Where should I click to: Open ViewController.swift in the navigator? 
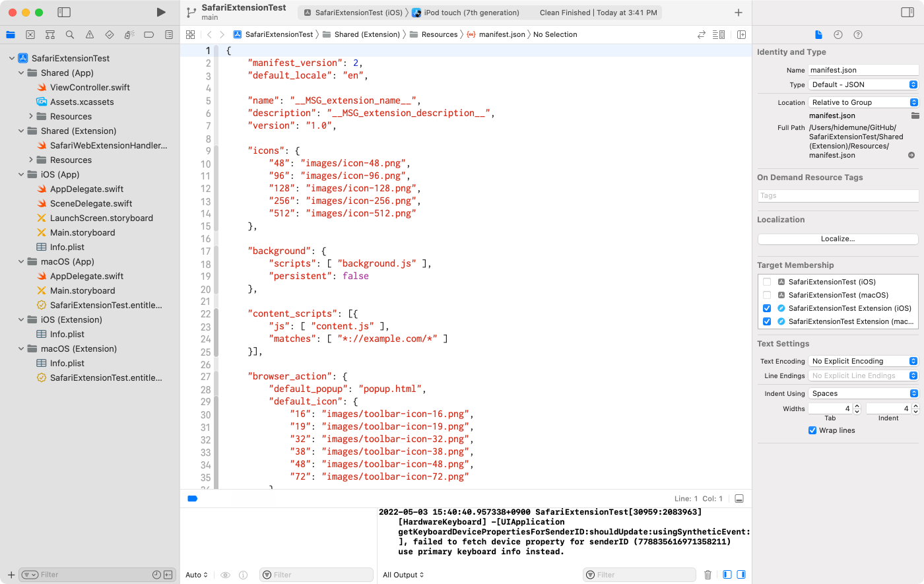tap(90, 88)
